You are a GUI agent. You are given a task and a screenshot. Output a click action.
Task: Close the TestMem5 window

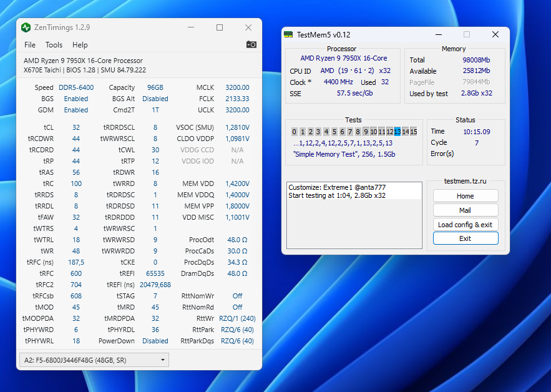pyautogui.click(x=495, y=34)
